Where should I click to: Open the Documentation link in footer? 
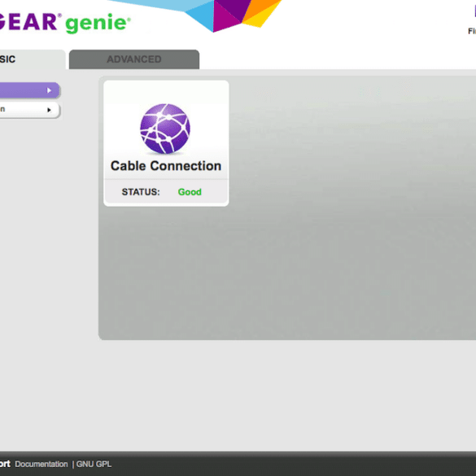point(41,464)
